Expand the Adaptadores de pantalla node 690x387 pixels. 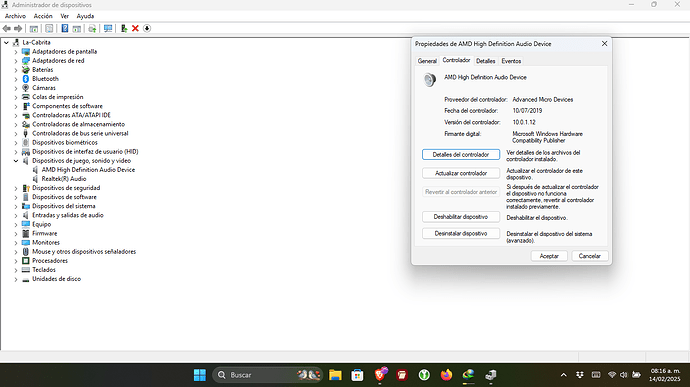pyautogui.click(x=16, y=52)
